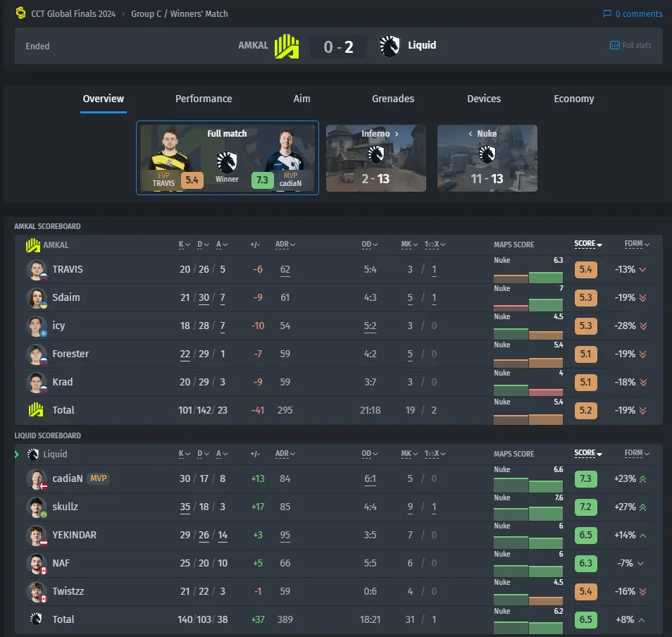Sort AMKAL scoreboard by ADR column

click(x=285, y=245)
